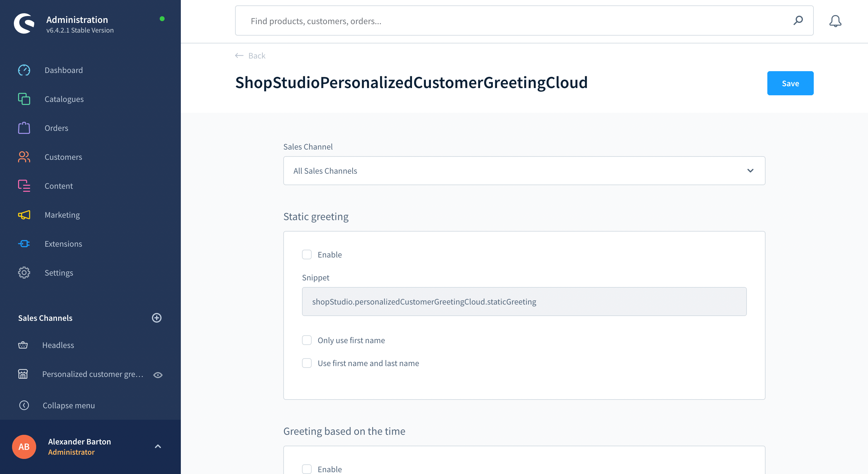The height and width of the screenshot is (474, 868).
Task: Collapse the sidebar menu
Action: [x=69, y=405]
